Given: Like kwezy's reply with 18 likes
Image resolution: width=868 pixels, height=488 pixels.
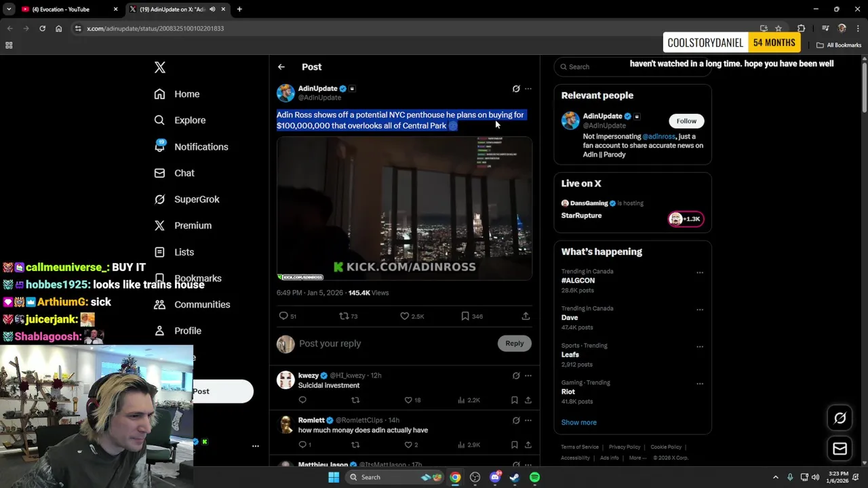Looking at the screenshot, I should point(408,400).
